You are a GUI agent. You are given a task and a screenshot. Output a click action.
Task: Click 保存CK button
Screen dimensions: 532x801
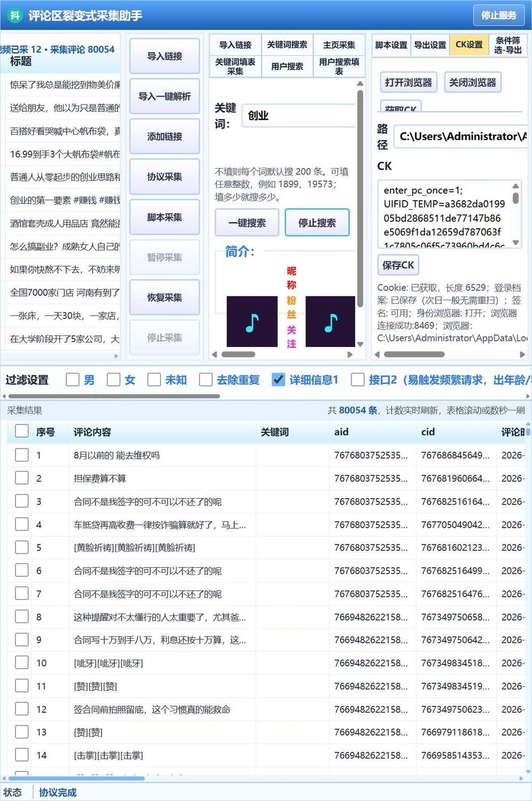coord(398,265)
